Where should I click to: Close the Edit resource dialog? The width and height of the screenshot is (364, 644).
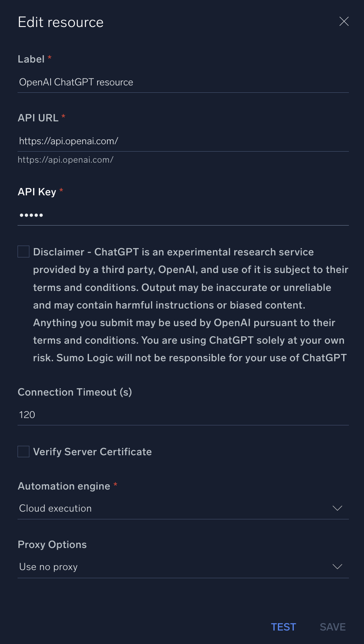pos(344,21)
